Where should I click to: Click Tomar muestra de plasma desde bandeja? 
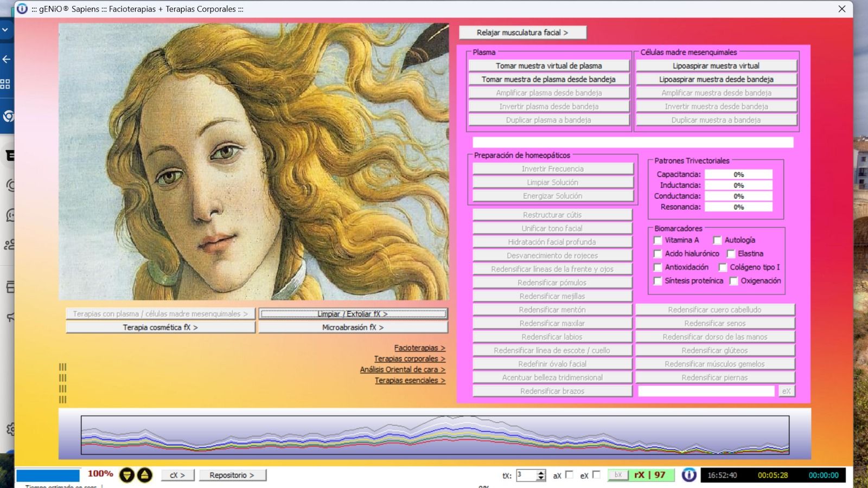548,79
